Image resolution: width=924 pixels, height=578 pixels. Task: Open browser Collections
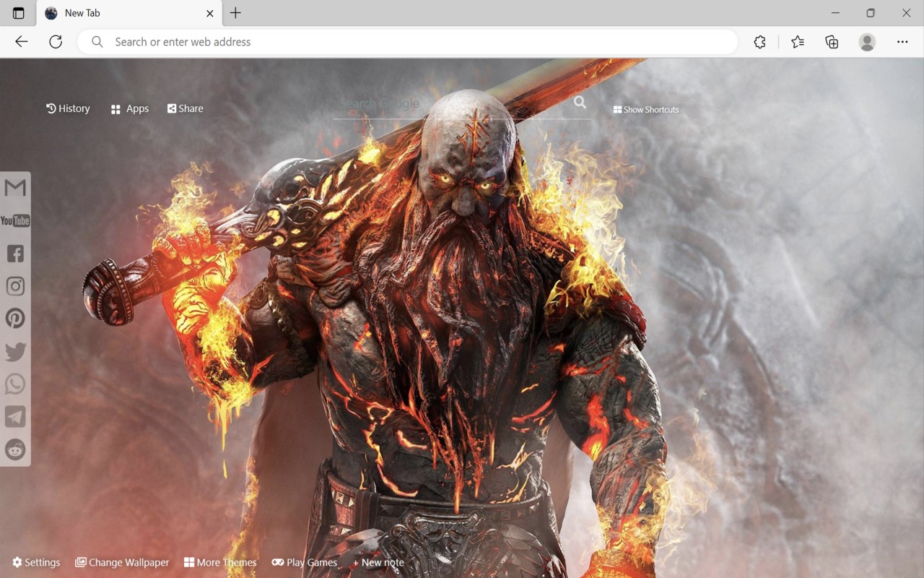click(x=832, y=42)
